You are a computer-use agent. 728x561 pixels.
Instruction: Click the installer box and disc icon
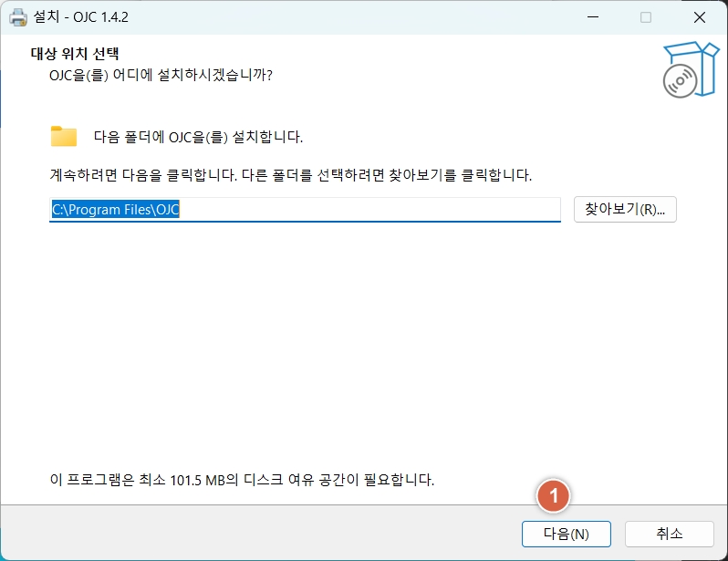click(x=684, y=69)
